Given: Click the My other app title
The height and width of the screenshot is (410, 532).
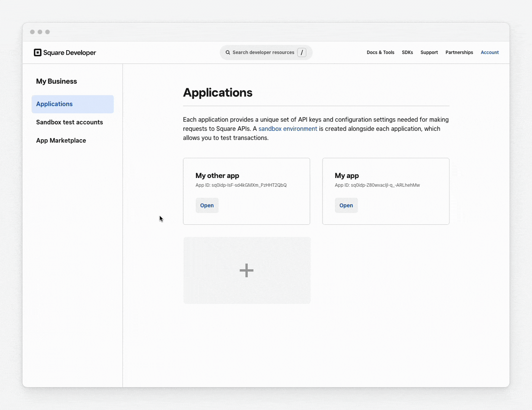Looking at the screenshot, I should [217, 176].
